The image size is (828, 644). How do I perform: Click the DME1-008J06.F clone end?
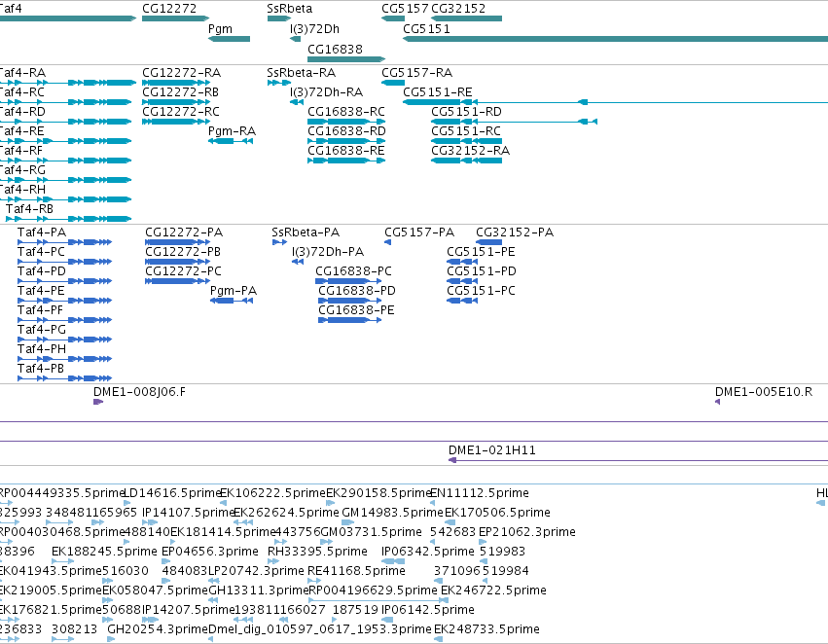point(98,402)
